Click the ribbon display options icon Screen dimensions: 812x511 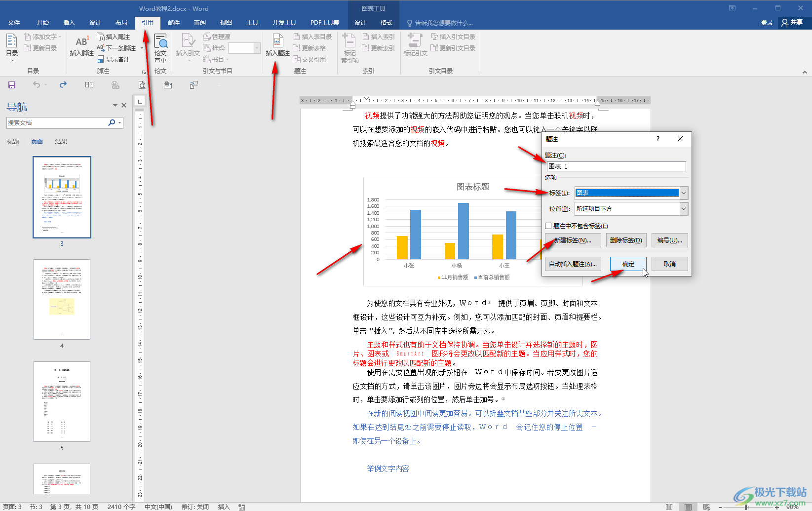[x=732, y=8]
